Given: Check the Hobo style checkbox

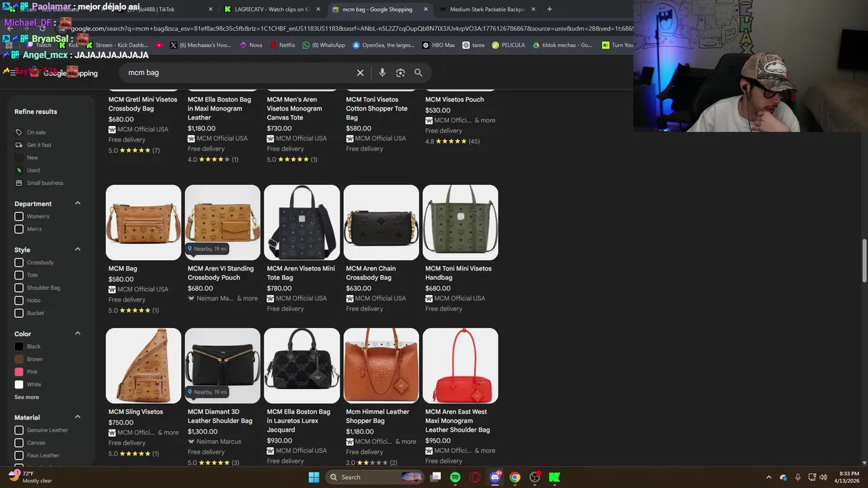Looking at the screenshot, I should (19, 300).
